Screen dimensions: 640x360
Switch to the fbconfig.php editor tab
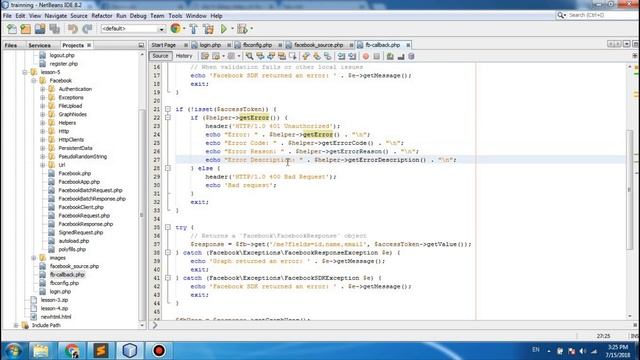[x=258, y=45]
